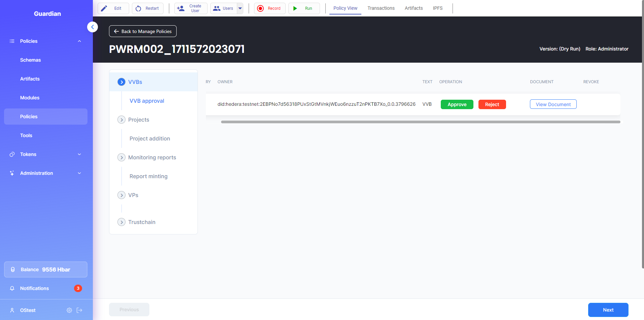The image size is (644, 320).
Task: Click the Create User icon
Action: click(181, 8)
